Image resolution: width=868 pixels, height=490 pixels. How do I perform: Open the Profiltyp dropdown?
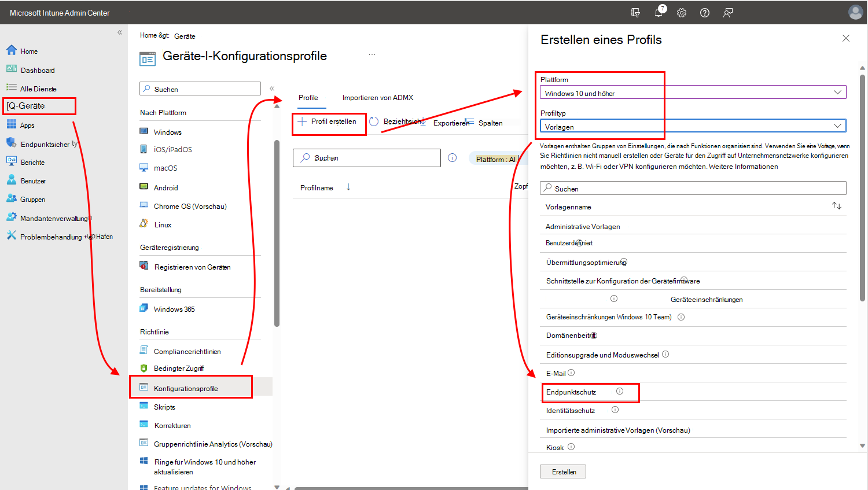coord(693,126)
